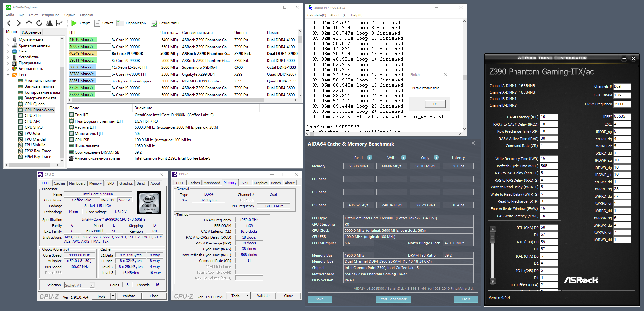
Task: Open the Socket #1 selection combo box
Action: [x=79, y=285]
